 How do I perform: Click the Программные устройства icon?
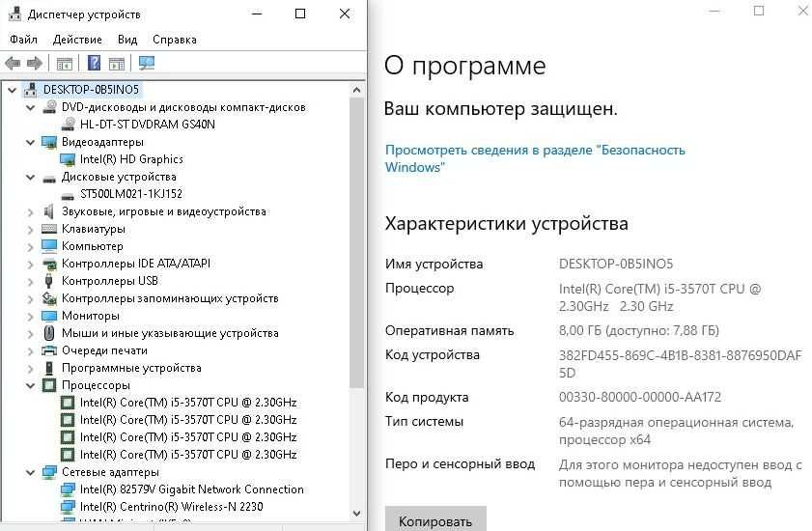point(49,368)
